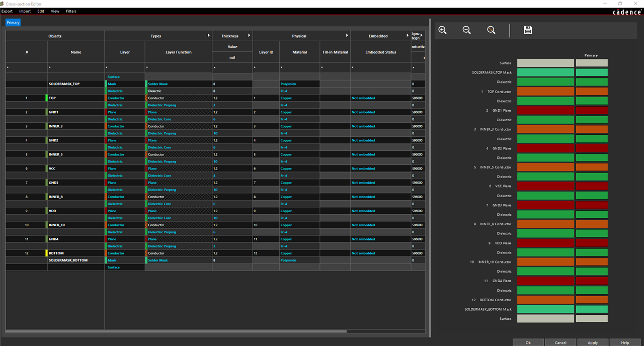Image resolution: width=644 pixels, height=346 pixels.
Task: Click the thickness value in the SOLDERMASK_TOP row
Action: click(232, 84)
